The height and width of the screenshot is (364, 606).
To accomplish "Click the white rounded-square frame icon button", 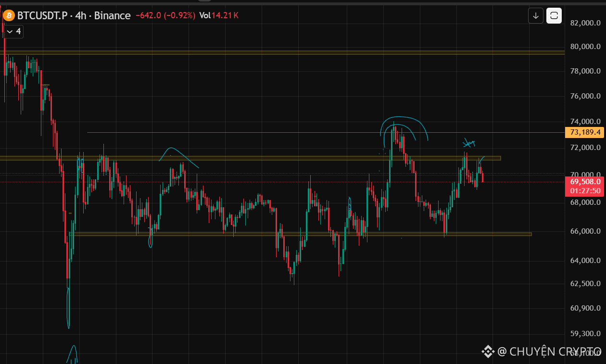I will [554, 15].
